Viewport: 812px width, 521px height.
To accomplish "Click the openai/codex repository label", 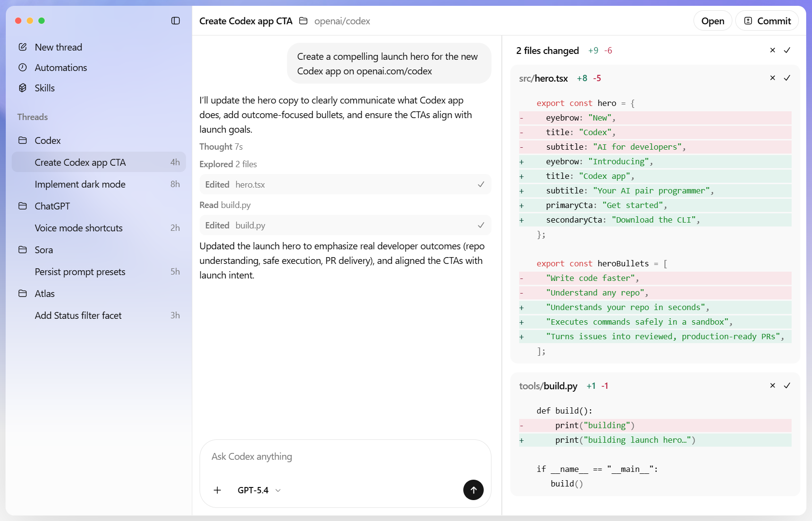I will point(342,21).
